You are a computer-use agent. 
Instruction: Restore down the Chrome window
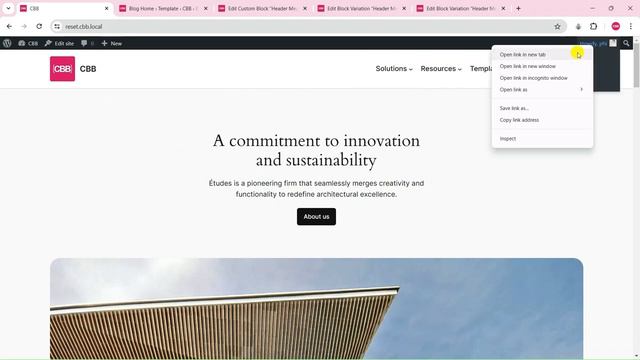[611, 8]
